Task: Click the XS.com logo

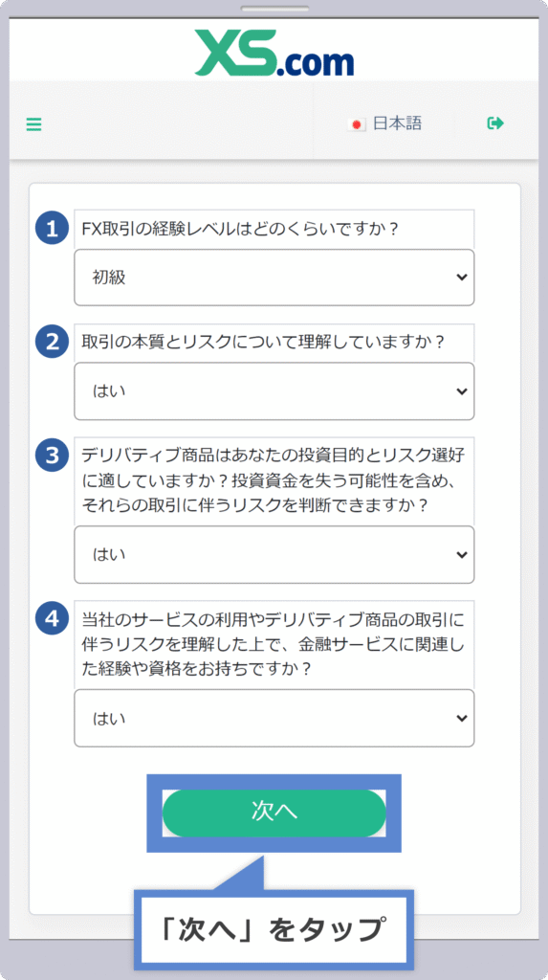Action: 274,53
